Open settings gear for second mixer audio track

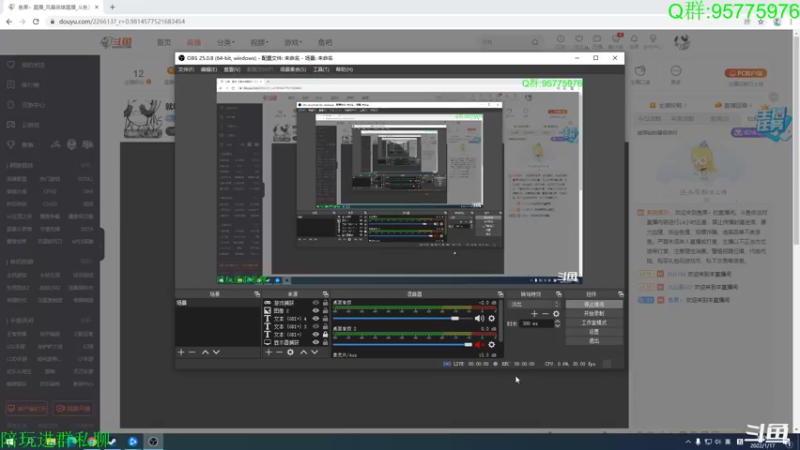point(491,345)
